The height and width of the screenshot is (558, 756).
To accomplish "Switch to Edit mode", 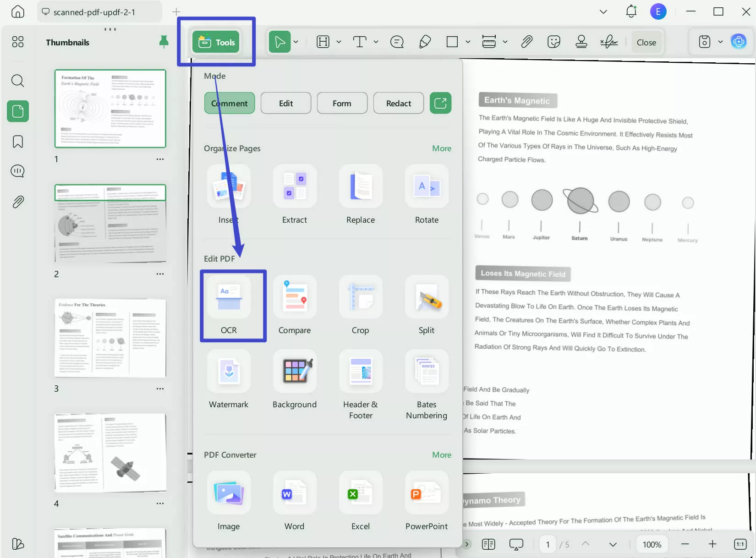I will (286, 103).
